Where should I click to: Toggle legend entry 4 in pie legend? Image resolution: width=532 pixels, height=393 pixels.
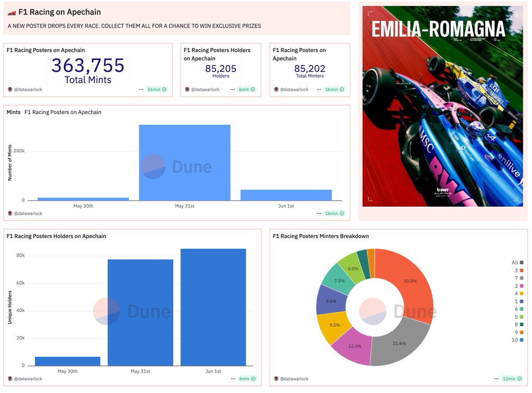tap(519, 294)
